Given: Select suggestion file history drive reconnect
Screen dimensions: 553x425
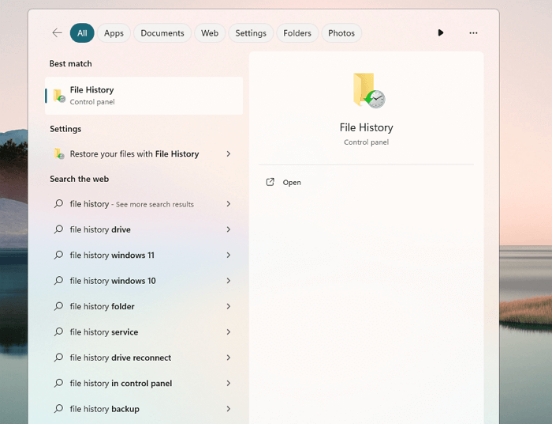Looking at the screenshot, I should point(144,358).
